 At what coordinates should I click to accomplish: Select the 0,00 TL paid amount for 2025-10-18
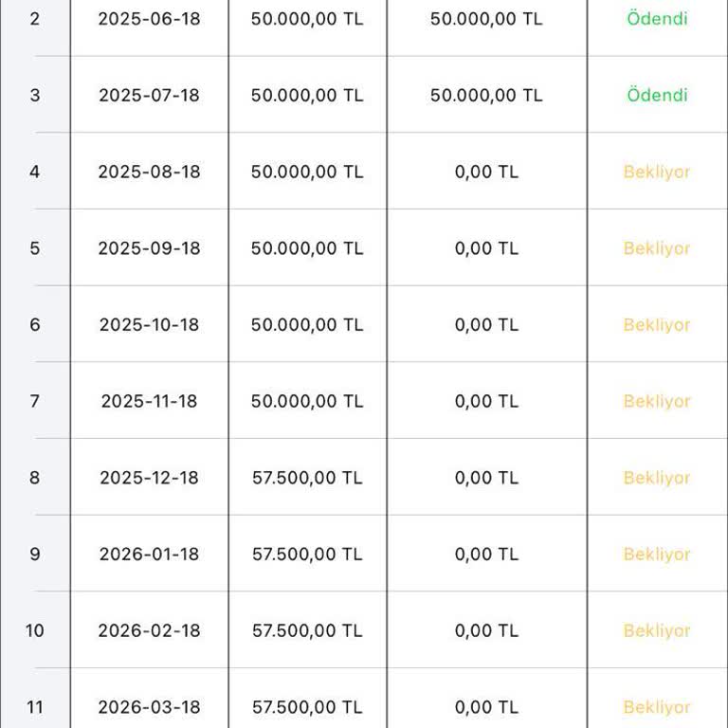click(486, 325)
